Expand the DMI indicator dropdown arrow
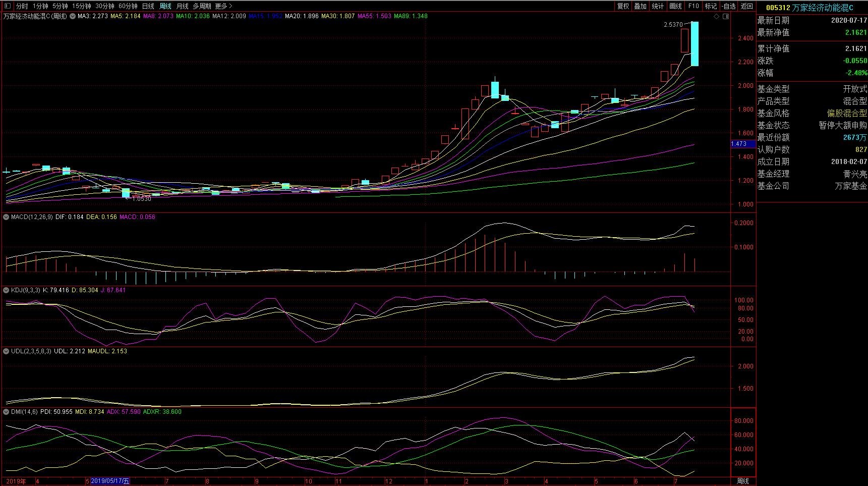Screen dimensions: 868x486 (6, 412)
